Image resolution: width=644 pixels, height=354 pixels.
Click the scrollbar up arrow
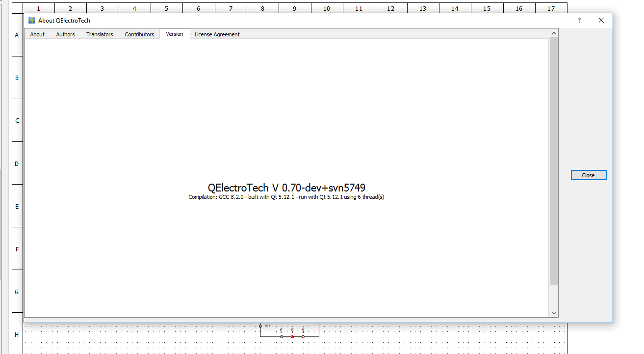(x=554, y=33)
